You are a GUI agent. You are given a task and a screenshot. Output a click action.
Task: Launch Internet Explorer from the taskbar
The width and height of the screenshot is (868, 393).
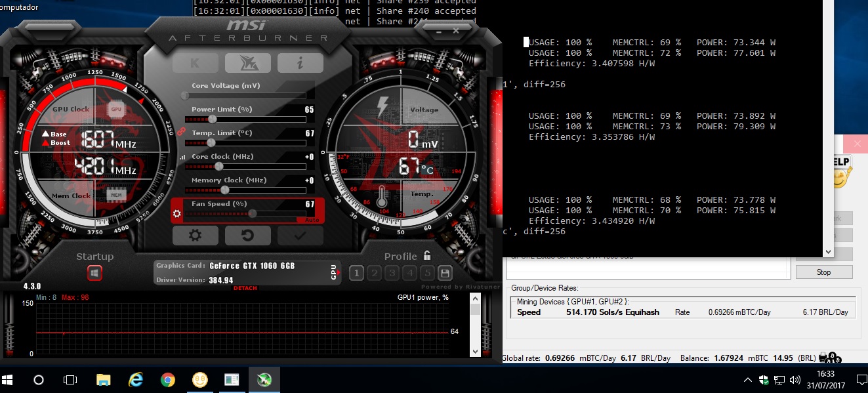136,380
